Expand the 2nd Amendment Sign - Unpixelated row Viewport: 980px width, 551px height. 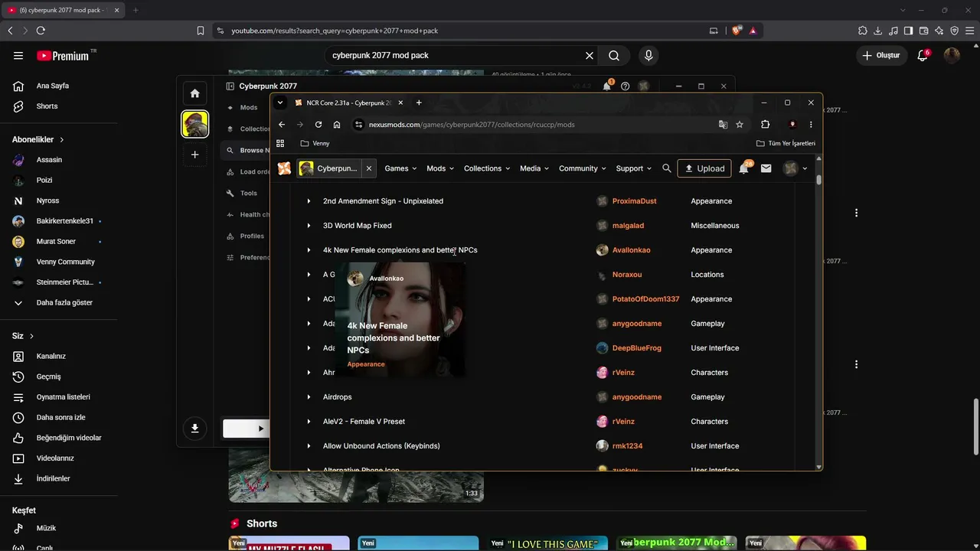click(x=309, y=201)
